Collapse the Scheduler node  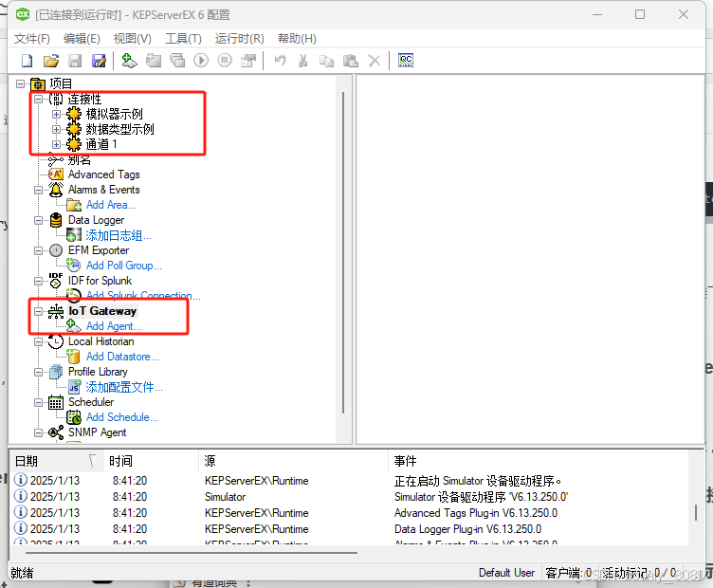click(39, 402)
